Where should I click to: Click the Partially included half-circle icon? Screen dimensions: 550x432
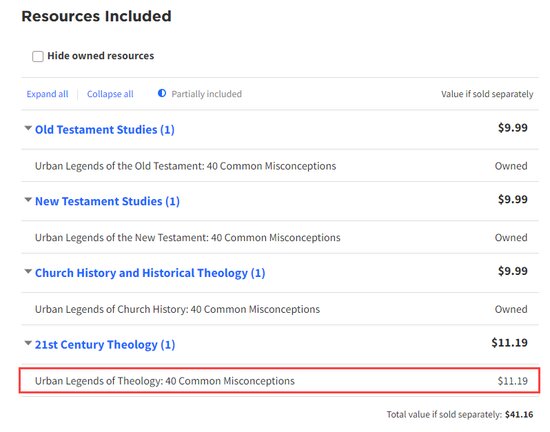162,93
